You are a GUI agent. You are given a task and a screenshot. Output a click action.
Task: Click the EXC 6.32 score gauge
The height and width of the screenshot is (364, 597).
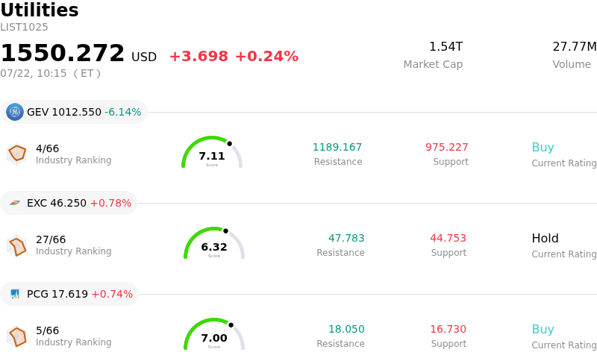click(214, 243)
